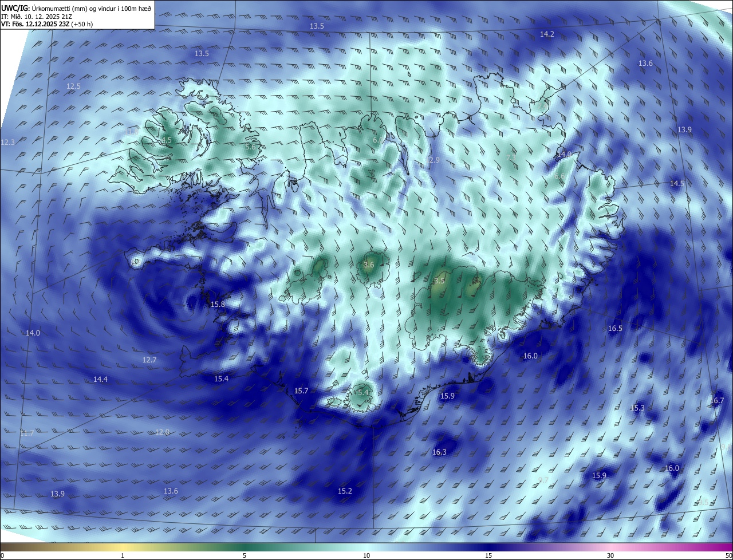Click the 5.4 value over the southern glacier
Image resolution: width=733 pixels, height=560 pixels.
coord(363,393)
